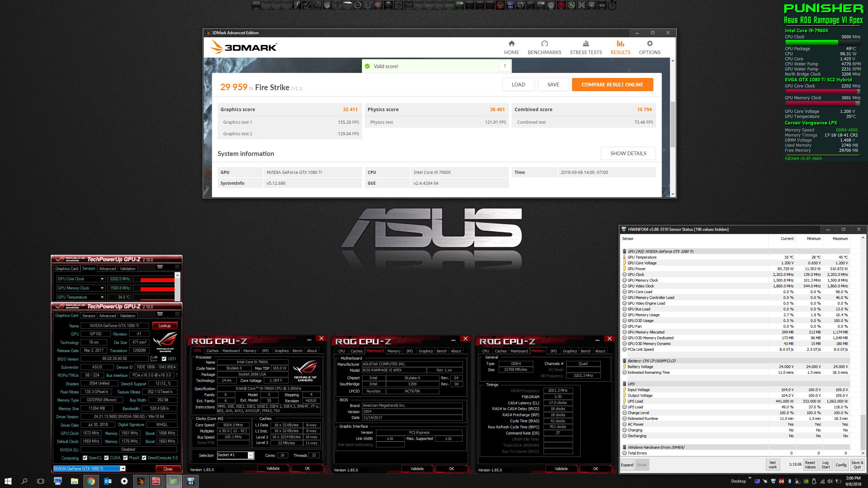This screenshot has width=868, height=488.
Task: Click the Expand button in HWiNFO
Action: pos(627,465)
